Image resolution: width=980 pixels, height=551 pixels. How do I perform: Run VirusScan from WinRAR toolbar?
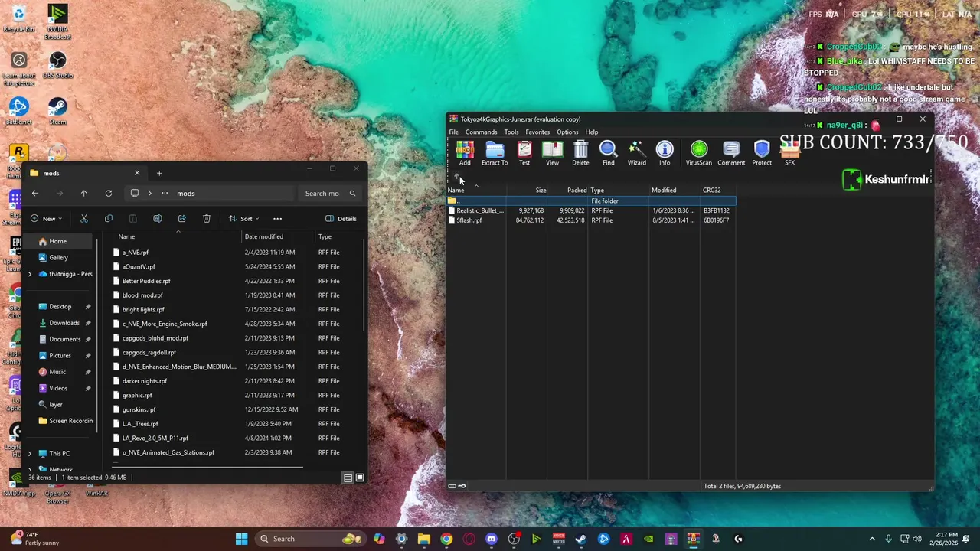tap(698, 153)
